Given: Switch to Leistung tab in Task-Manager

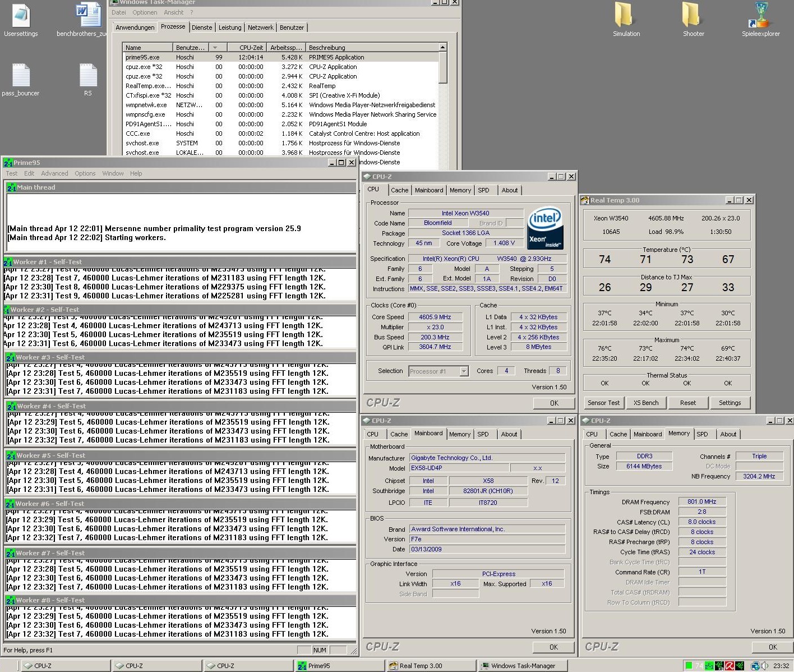Looking at the screenshot, I should (230, 27).
